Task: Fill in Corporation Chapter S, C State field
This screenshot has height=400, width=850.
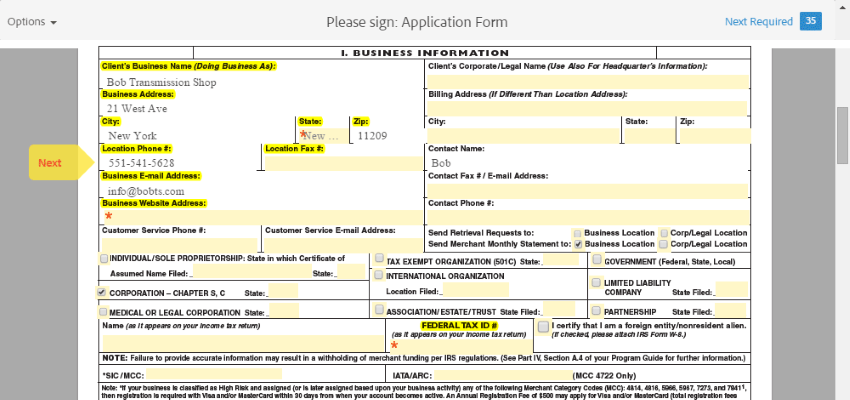Action: (283, 291)
